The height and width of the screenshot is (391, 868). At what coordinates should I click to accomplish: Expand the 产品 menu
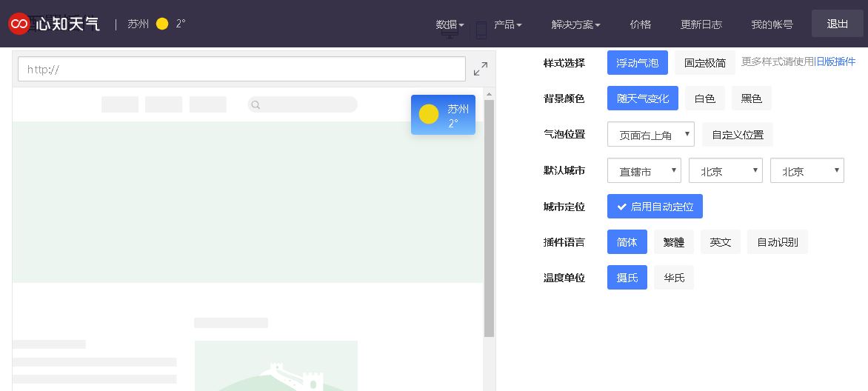pyautogui.click(x=507, y=24)
